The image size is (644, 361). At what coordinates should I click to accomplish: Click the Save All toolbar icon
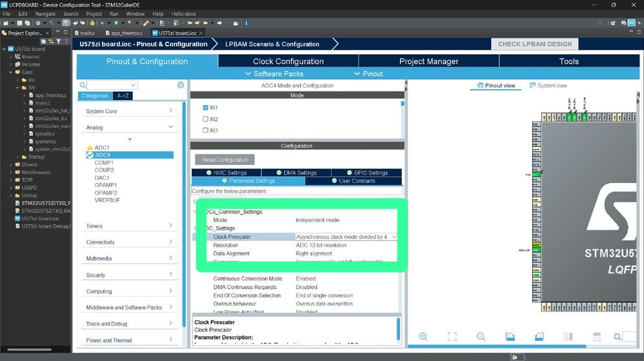[x=27, y=23]
